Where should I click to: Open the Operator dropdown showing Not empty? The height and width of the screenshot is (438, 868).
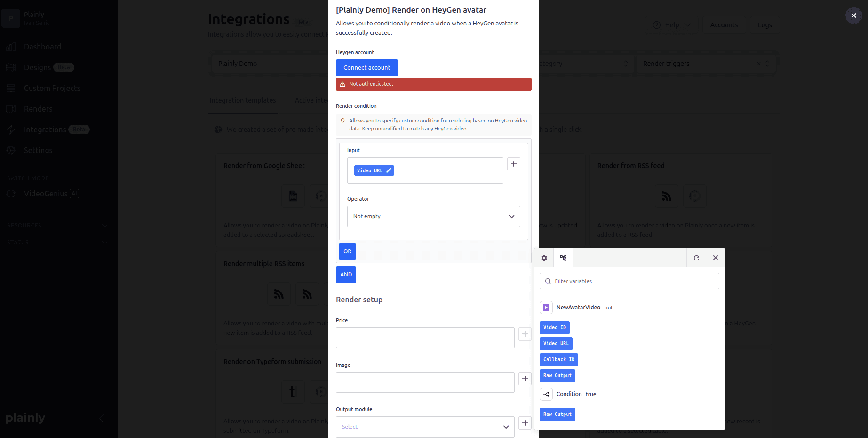(x=433, y=216)
